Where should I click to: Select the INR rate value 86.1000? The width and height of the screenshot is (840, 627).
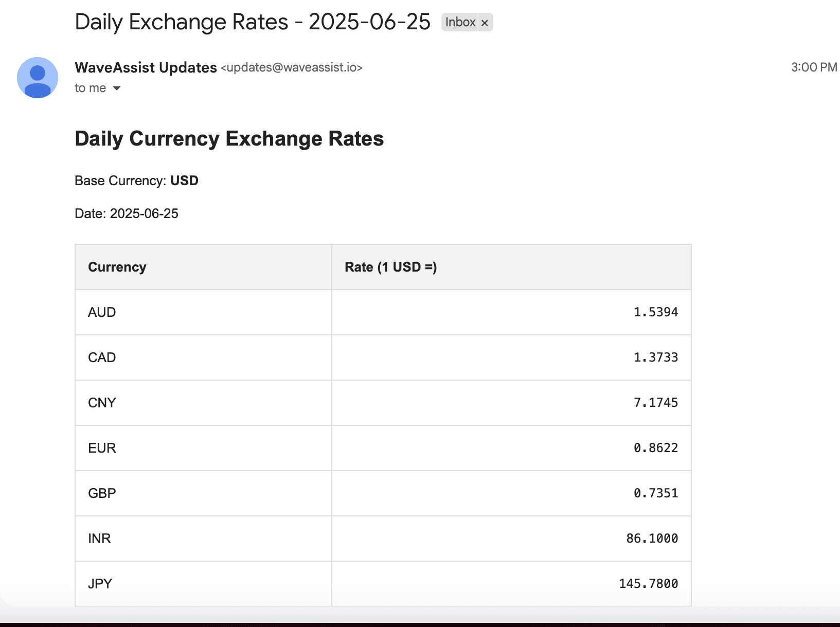click(x=652, y=539)
